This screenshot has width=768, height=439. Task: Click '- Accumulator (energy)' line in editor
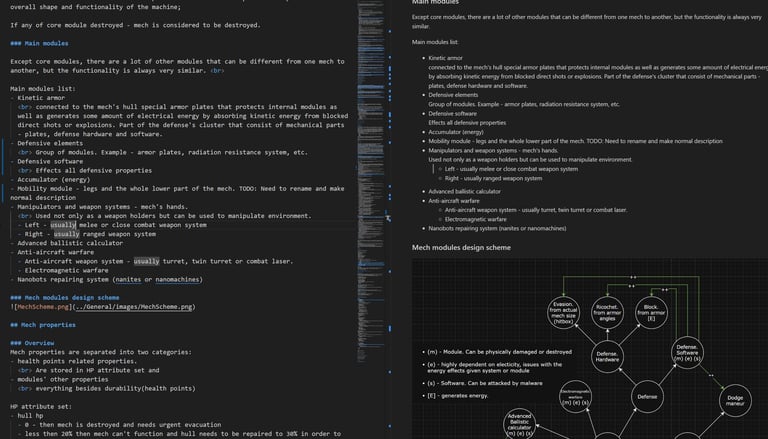(50, 179)
